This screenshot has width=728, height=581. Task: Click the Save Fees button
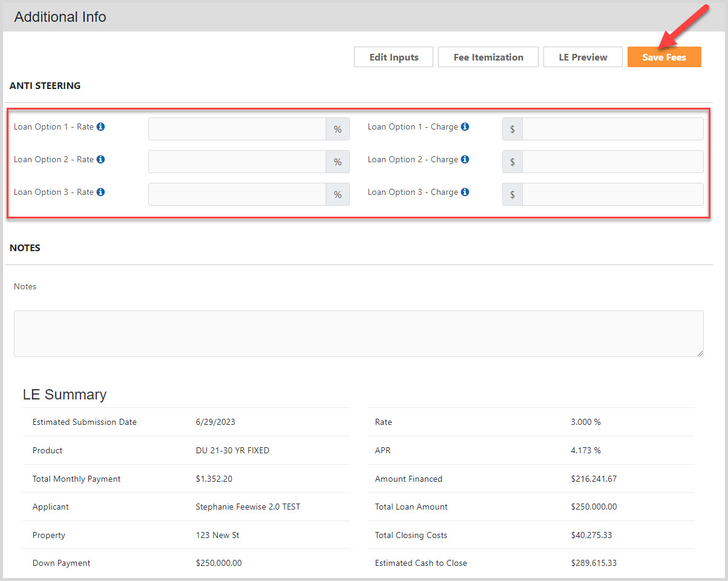[664, 57]
